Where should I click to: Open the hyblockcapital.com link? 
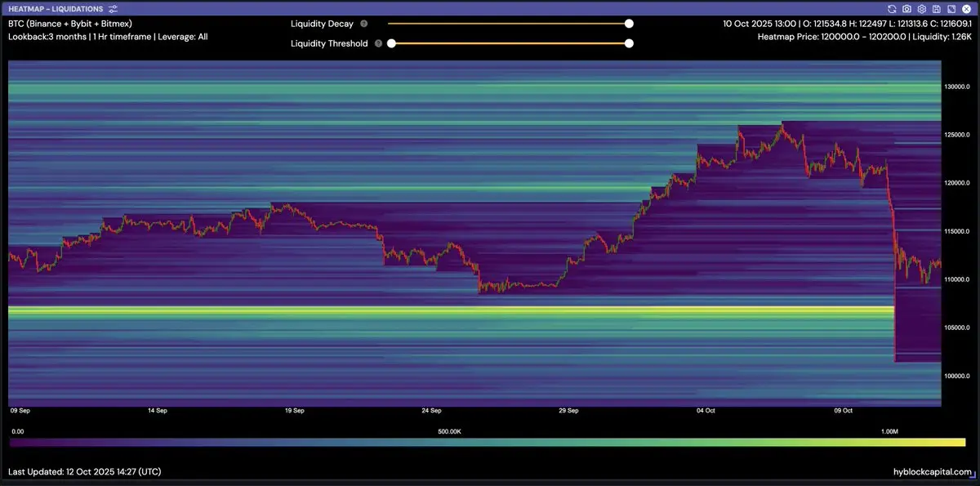click(933, 472)
